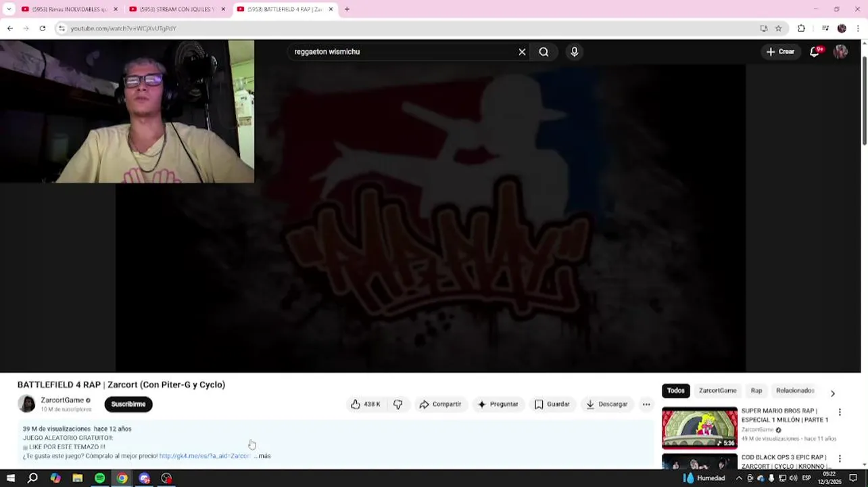Open the Super Mario Bros Rap thumbnail
The height and width of the screenshot is (487, 868).
click(700, 427)
